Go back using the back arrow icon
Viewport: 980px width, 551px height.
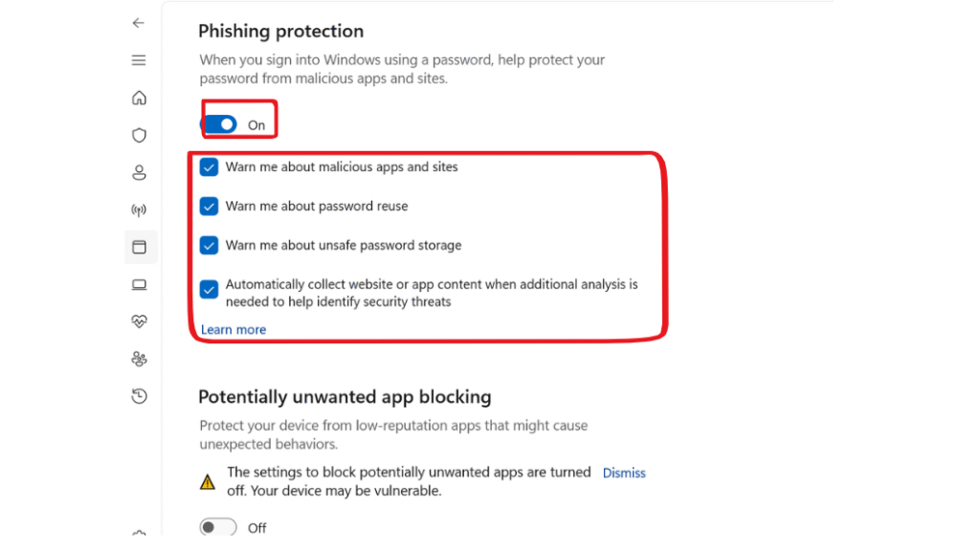click(x=138, y=23)
